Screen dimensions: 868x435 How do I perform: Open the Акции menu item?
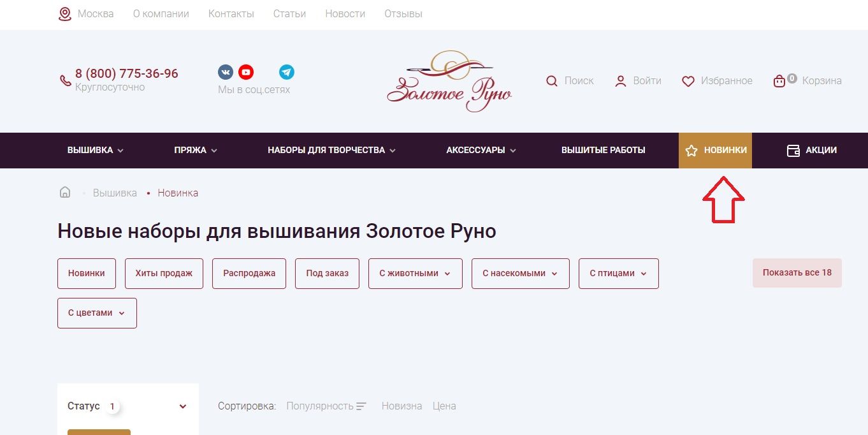(x=812, y=151)
